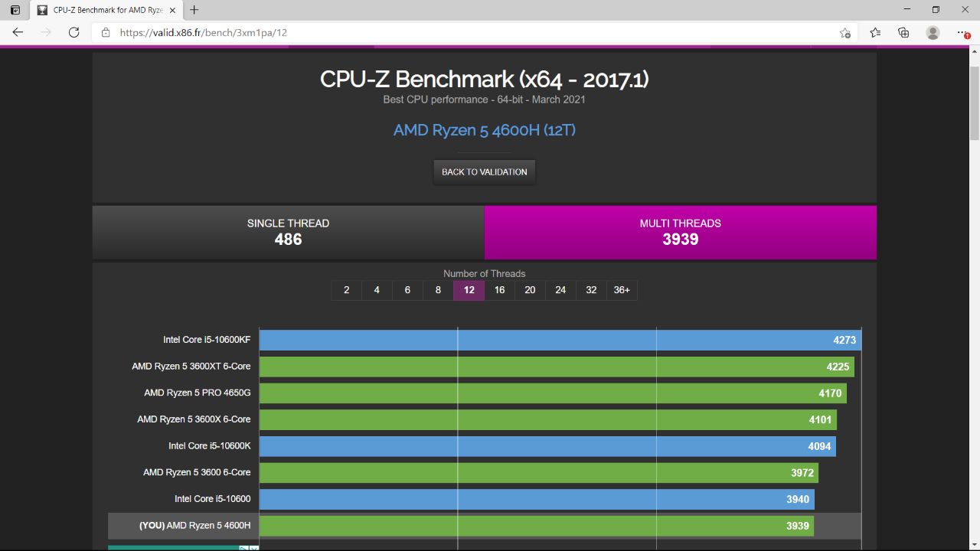Open the Favorites list icon

[875, 33]
